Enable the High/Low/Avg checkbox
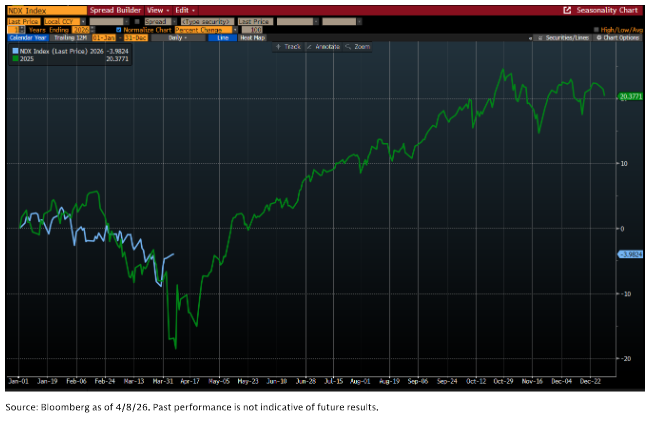Viewport: 653px width, 421px height. [597, 29]
